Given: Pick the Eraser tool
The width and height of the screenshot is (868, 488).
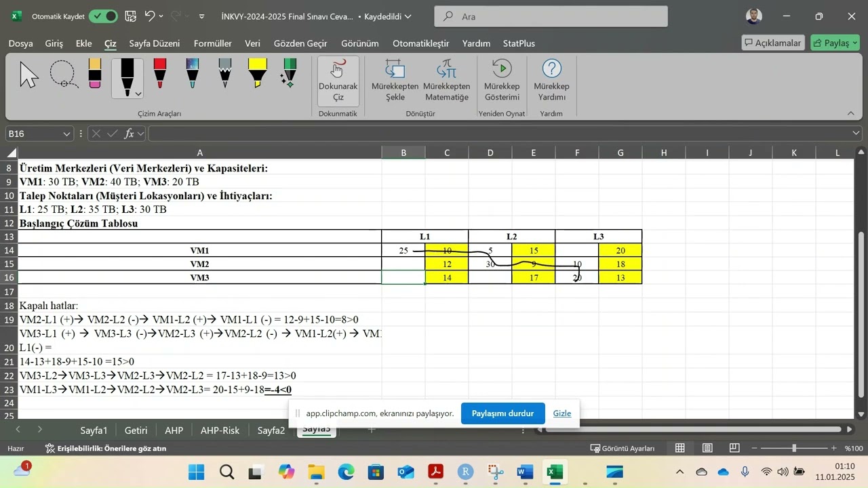Looking at the screenshot, I should coord(95,73).
